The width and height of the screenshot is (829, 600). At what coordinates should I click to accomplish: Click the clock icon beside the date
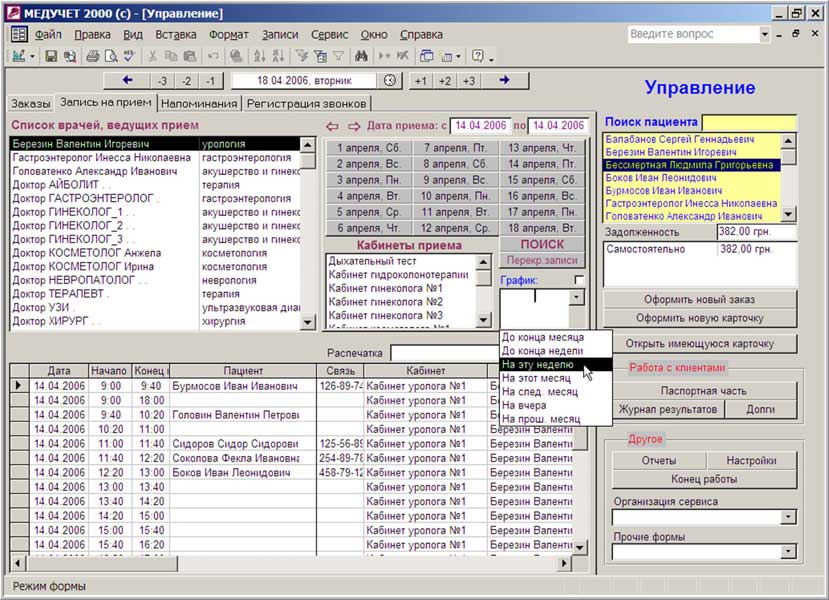[390, 80]
